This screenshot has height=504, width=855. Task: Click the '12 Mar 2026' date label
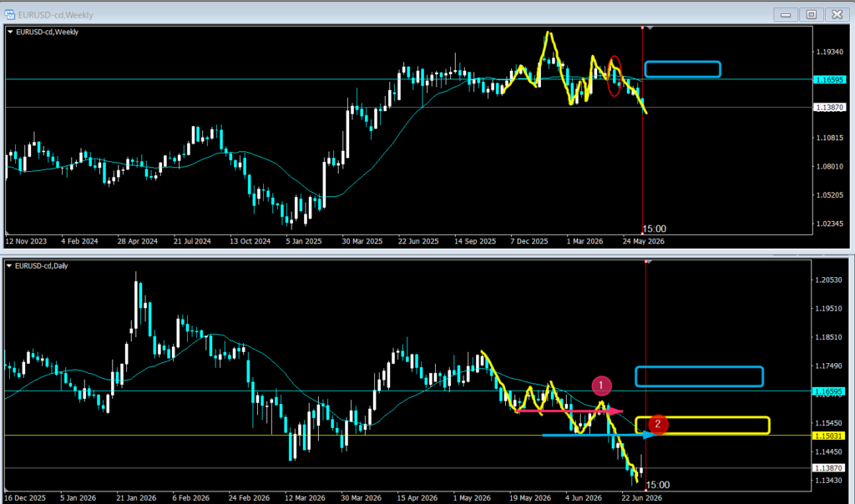coord(305,497)
